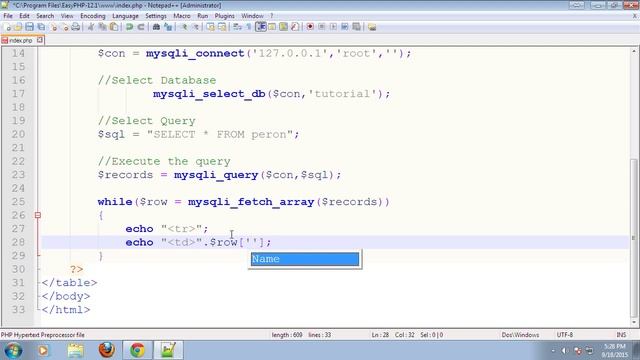
Task: Click the scrollbar down arrow in editor
Action: (x=634, y=322)
